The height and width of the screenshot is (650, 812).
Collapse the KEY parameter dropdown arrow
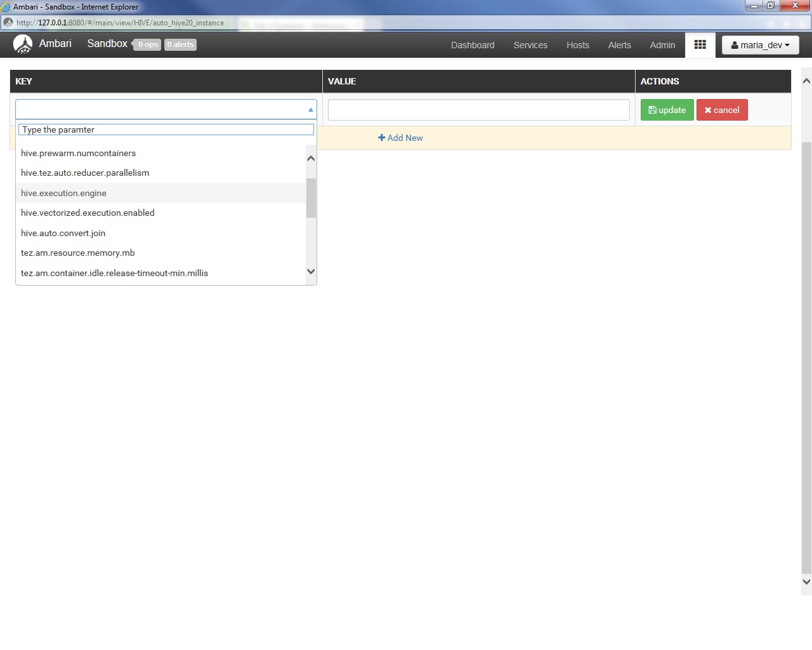[x=310, y=109]
